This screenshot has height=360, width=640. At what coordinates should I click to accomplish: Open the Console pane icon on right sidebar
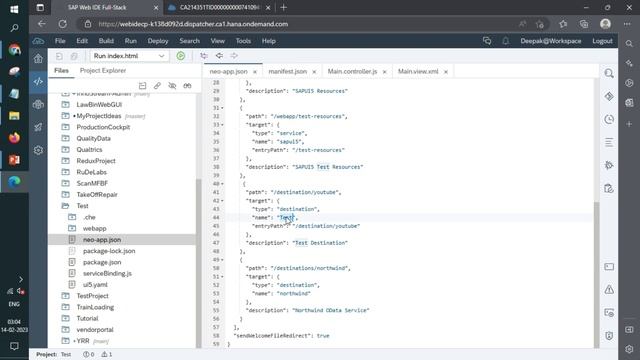pyautogui.click(x=609, y=267)
